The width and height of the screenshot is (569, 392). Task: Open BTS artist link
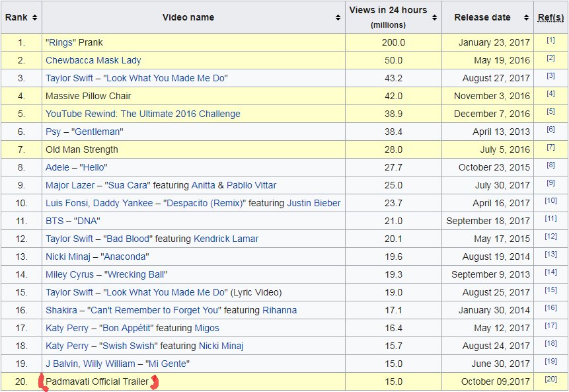(x=54, y=221)
